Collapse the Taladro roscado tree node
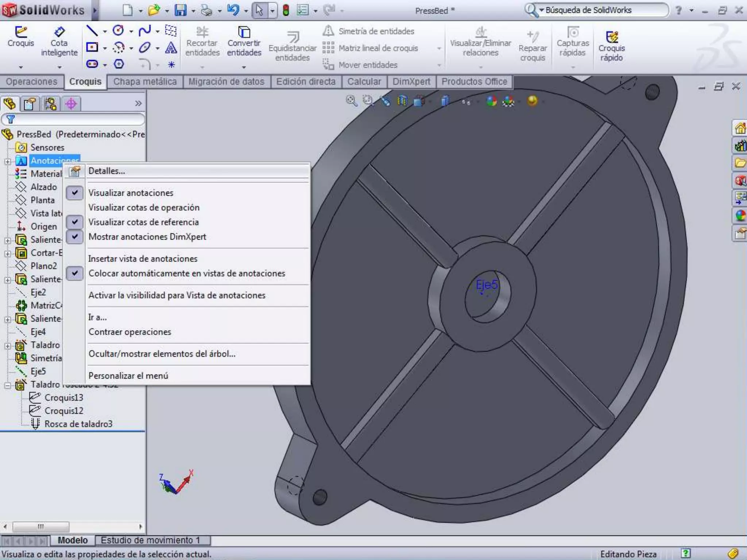Screen dimensions: 747x560 [8, 385]
